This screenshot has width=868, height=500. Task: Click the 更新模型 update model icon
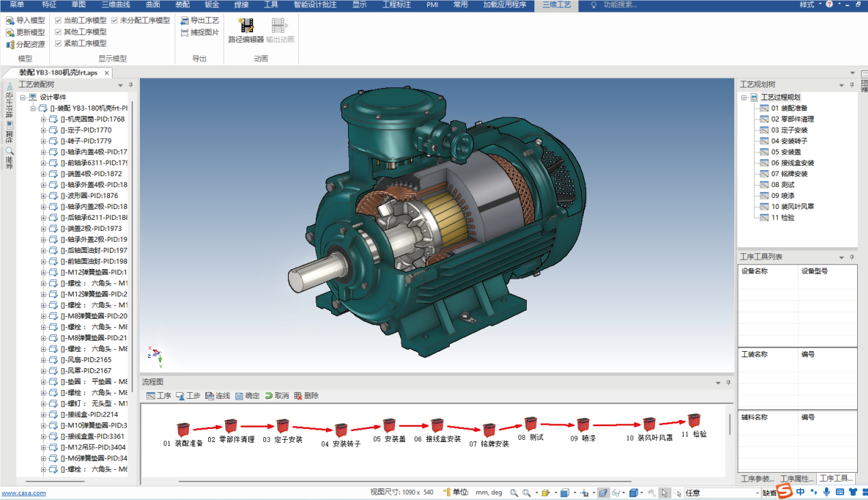(10, 32)
